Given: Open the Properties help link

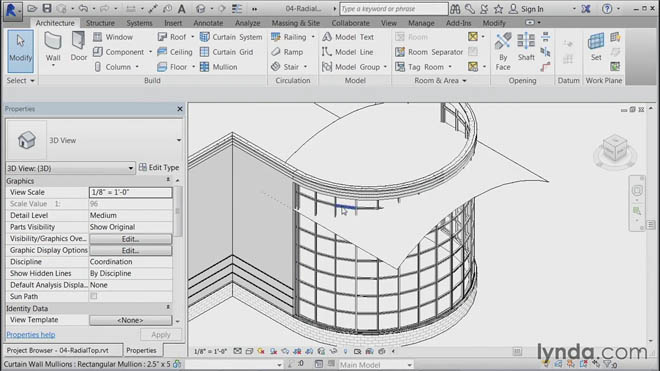Looking at the screenshot, I should tap(31, 335).
